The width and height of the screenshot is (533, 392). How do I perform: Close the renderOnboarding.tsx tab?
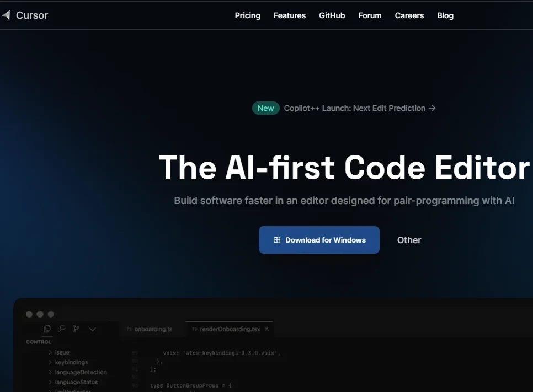266,329
